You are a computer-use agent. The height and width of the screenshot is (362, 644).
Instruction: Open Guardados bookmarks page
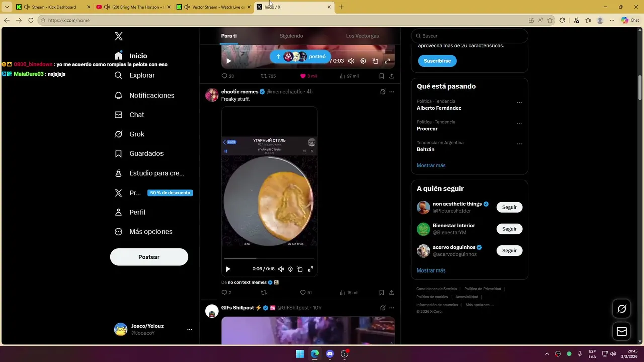click(139, 153)
